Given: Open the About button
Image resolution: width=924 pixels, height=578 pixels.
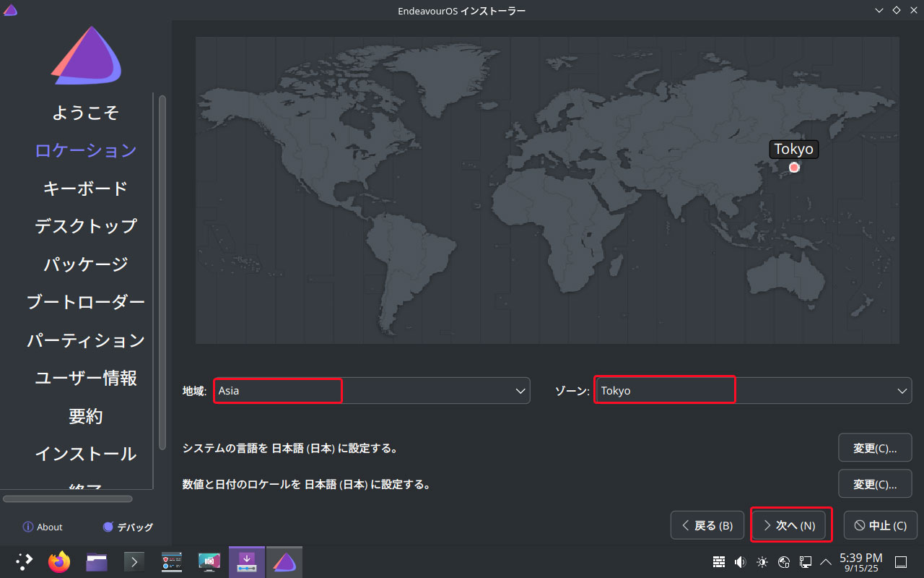Looking at the screenshot, I should click(x=43, y=527).
